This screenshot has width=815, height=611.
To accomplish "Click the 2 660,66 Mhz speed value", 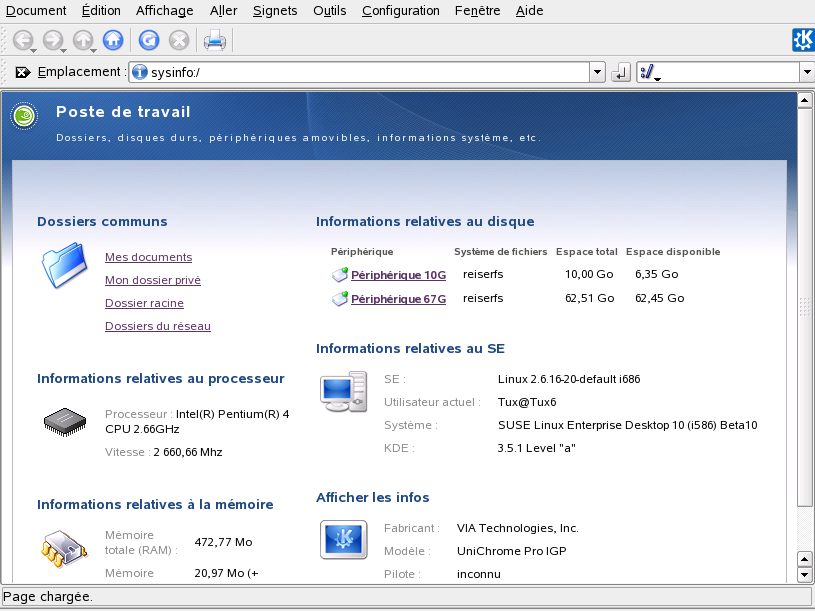I will [188, 452].
